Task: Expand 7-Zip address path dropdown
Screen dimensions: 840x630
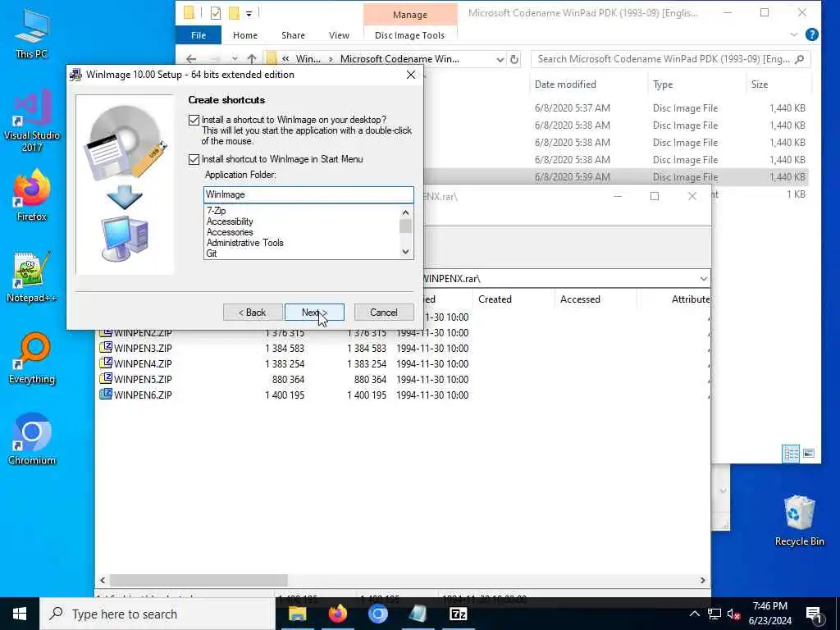Action: (703, 279)
